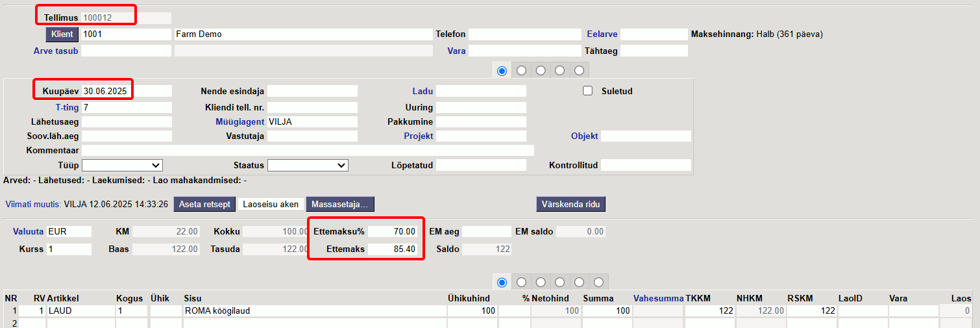Viewport: 980px width, 328px height.
Task: Click the Lähetusaeg input field
Action: click(x=127, y=121)
